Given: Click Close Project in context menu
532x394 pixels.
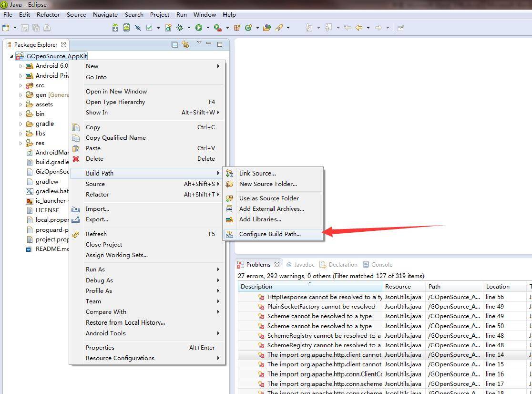Looking at the screenshot, I should click(x=147, y=245).
